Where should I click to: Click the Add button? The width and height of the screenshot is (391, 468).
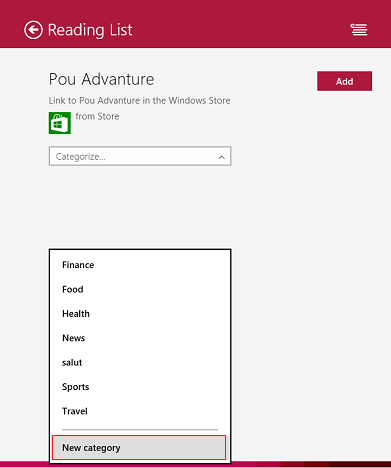pos(344,81)
